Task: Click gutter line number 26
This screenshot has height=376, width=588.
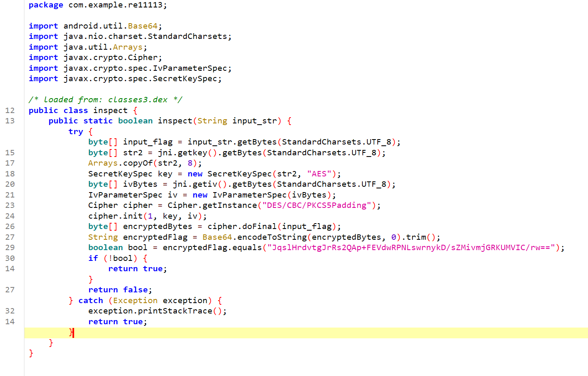Action: click(10, 227)
